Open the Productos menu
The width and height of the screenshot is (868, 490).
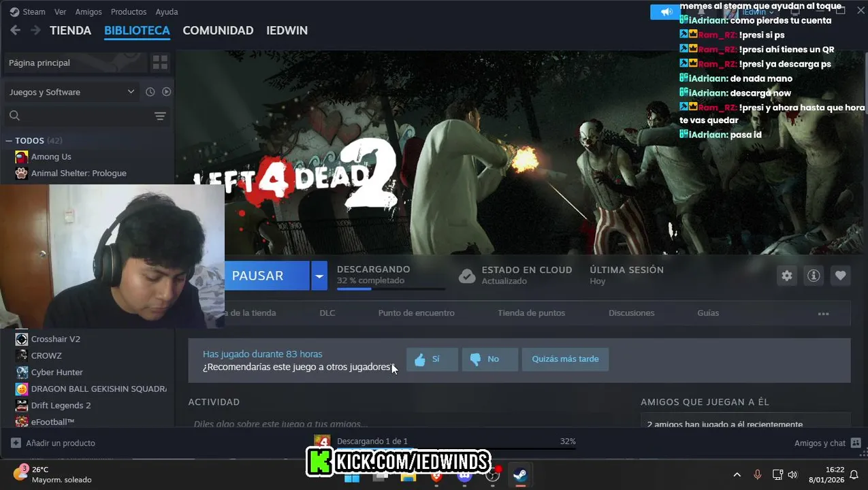click(129, 12)
